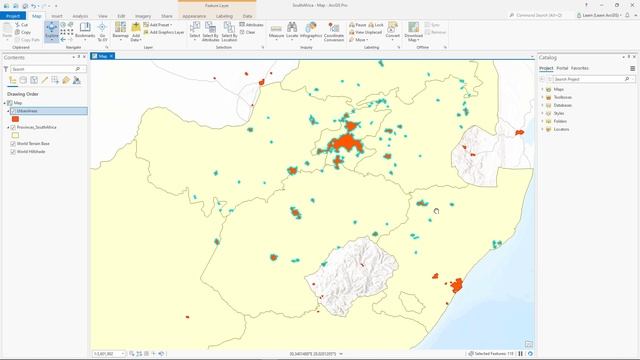Toggle the Map checkbox in Contents
The image size is (640, 360).
10,103
